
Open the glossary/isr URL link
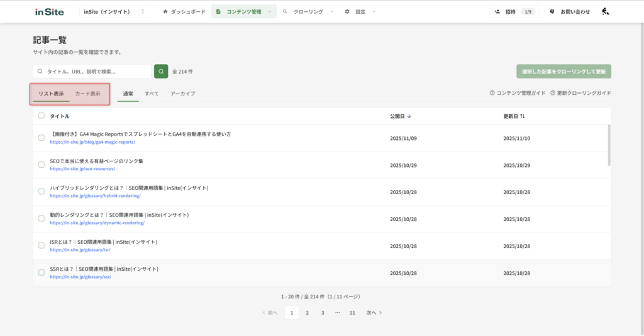click(80, 250)
